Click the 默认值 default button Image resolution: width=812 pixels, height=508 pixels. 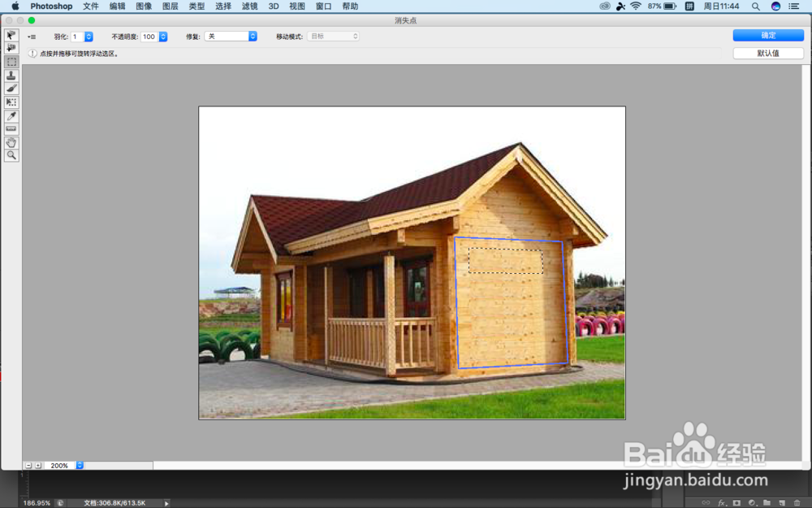tap(768, 53)
